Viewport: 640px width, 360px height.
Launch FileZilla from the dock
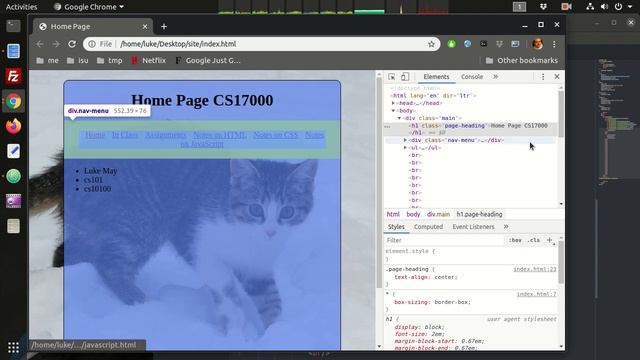(13, 76)
